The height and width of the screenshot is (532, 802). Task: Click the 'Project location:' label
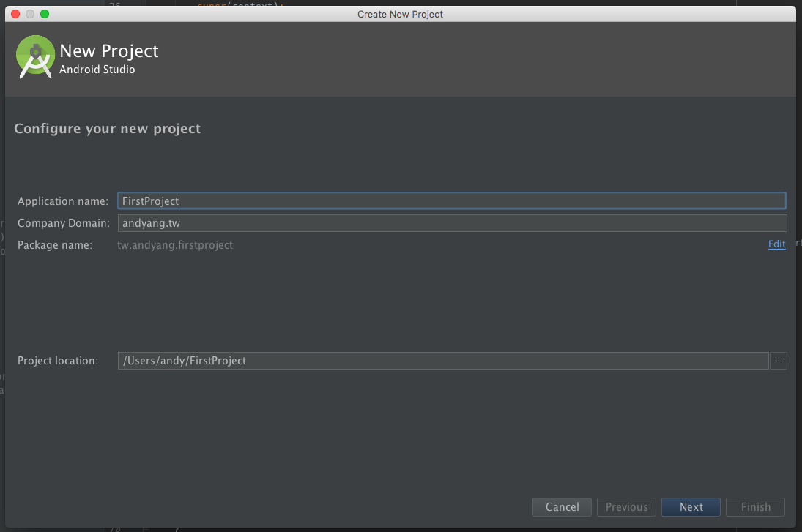coord(58,361)
